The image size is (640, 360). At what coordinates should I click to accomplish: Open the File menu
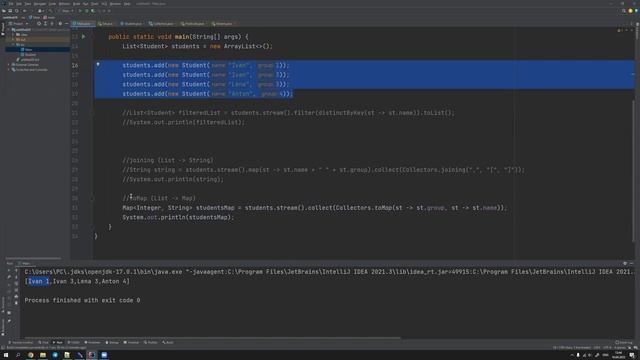point(11,4)
